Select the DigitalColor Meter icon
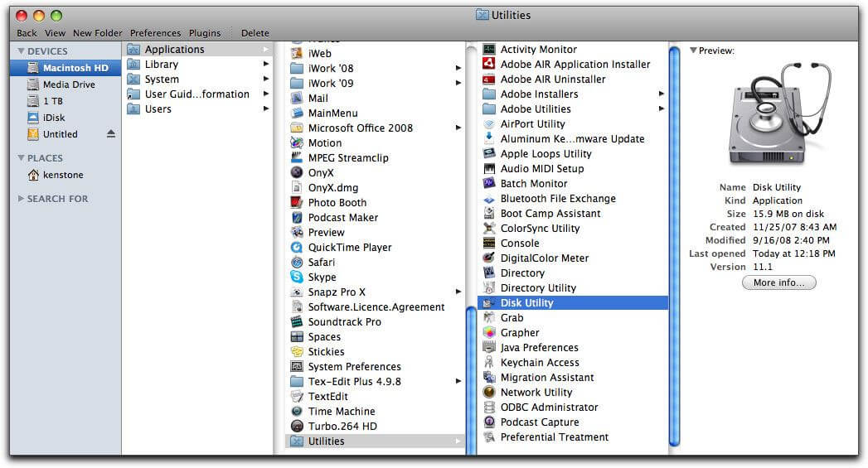The width and height of the screenshot is (868, 468). click(489, 258)
